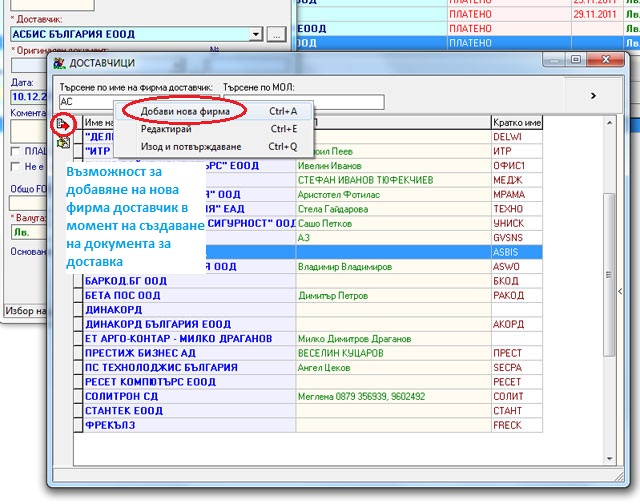Click 'Меглена 0879 356939, 9602492' cell
The image size is (640, 504).
(393, 396)
